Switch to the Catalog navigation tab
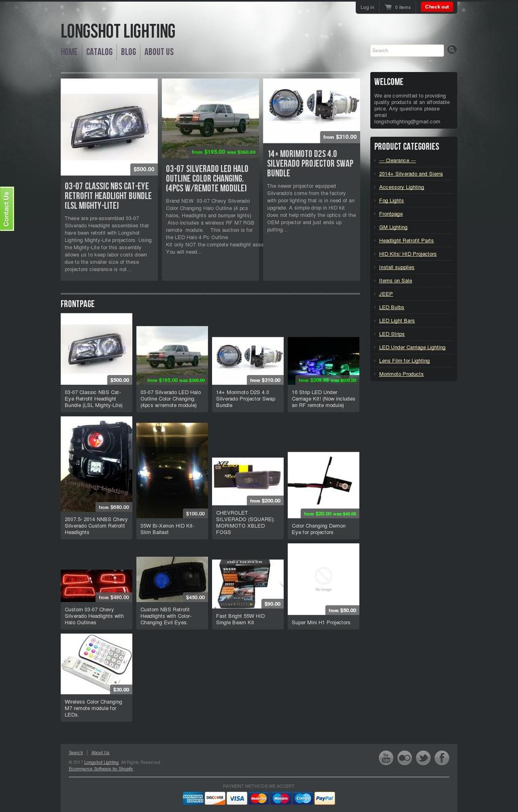Viewport: 518px width, 812px height. point(99,52)
